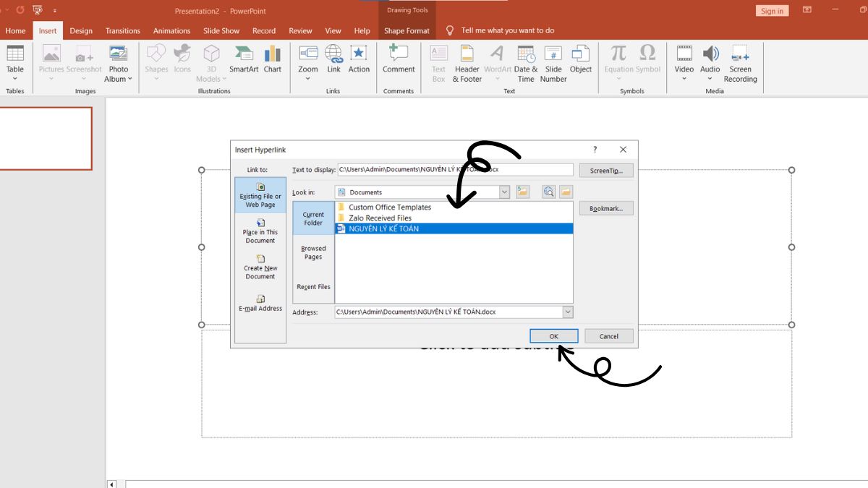Open the Animations tab
Screen dimensions: 868x488
(172, 30)
